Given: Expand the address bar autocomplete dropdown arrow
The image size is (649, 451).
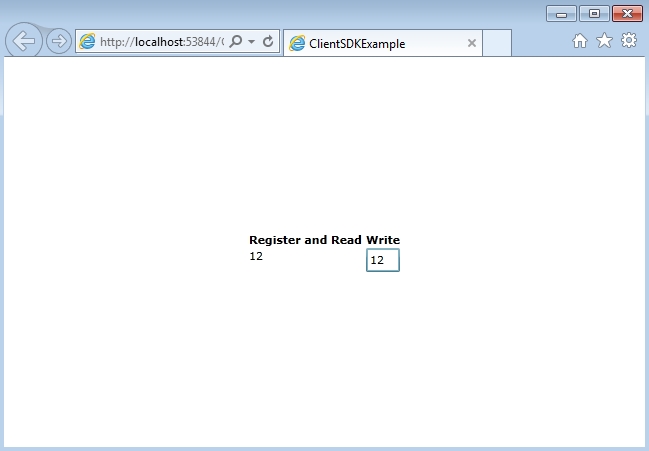Looking at the screenshot, I should coord(251,42).
